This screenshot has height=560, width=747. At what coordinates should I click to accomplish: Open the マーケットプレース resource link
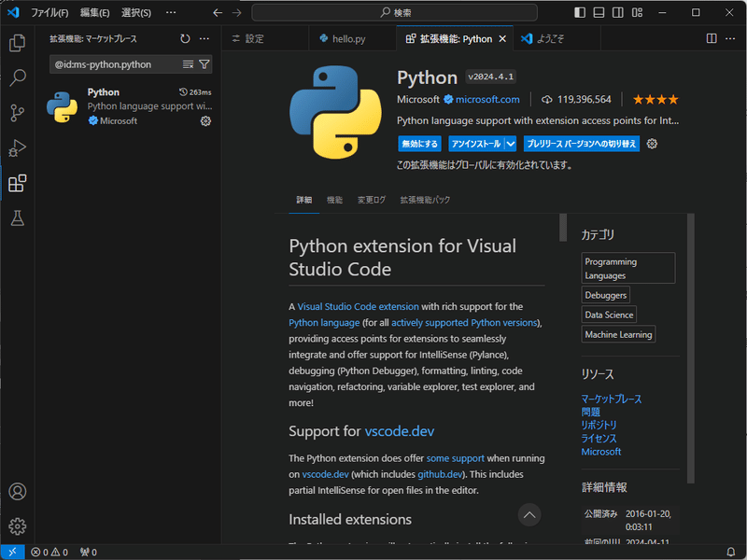coord(612,399)
